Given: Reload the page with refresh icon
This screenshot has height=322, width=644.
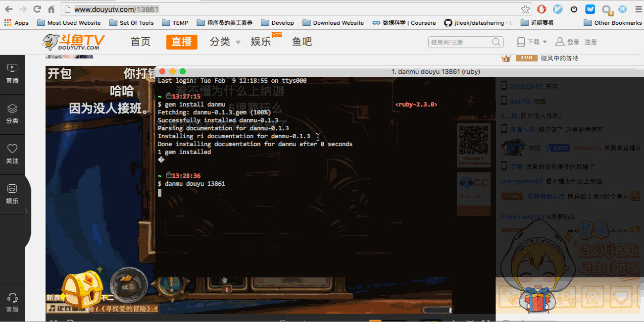Looking at the screenshot, I should coord(37,9).
